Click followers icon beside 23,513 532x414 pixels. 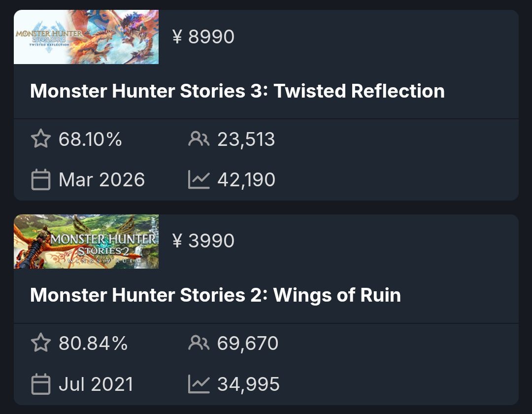(x=199, y=139)
